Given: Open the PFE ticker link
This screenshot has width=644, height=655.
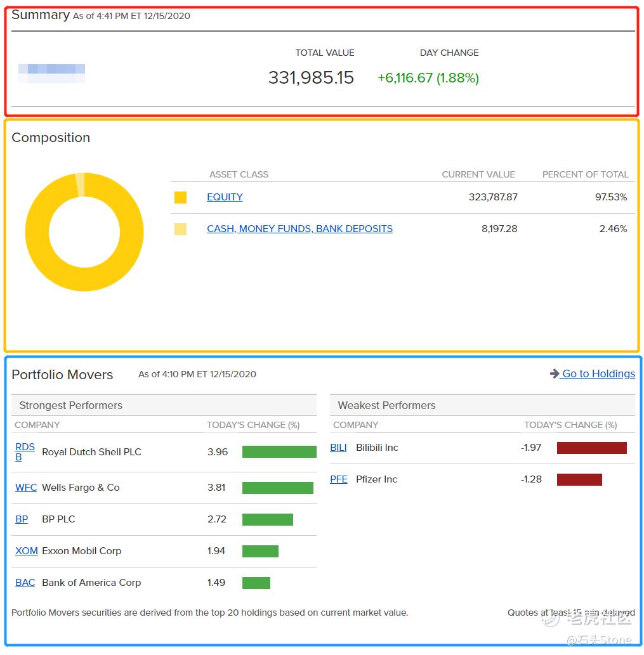Looking at the screenshot, I should (339, 479).
